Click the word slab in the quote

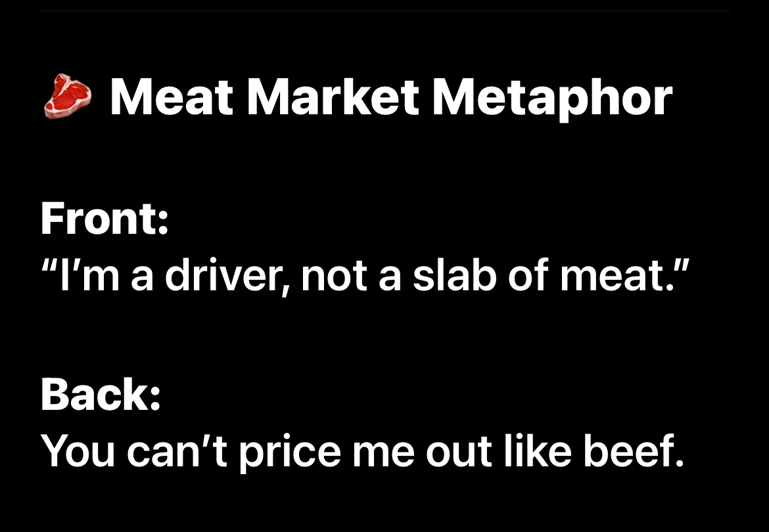[455, 275]
